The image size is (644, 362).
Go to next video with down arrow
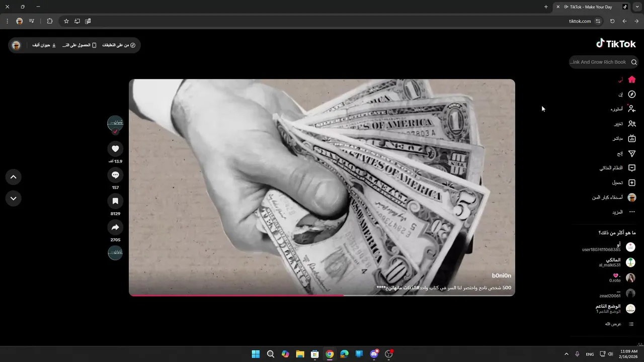[14, 199]
